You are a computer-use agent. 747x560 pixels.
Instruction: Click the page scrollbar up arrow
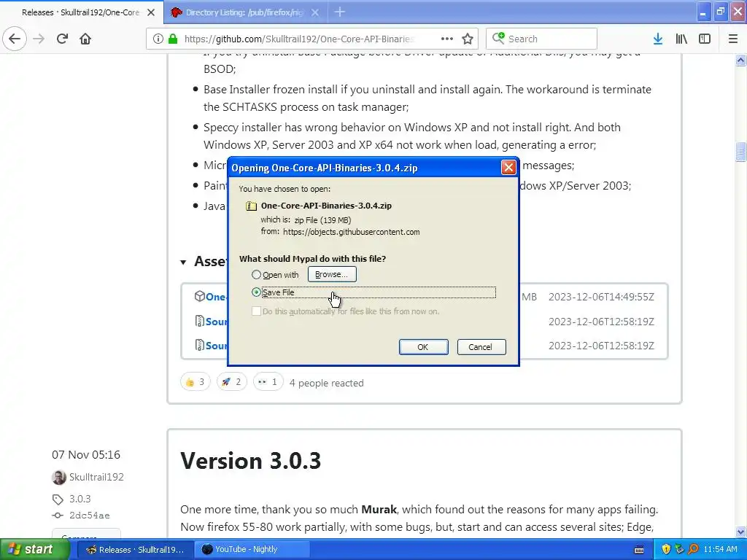pyautogui.click(x=740, y=60)
